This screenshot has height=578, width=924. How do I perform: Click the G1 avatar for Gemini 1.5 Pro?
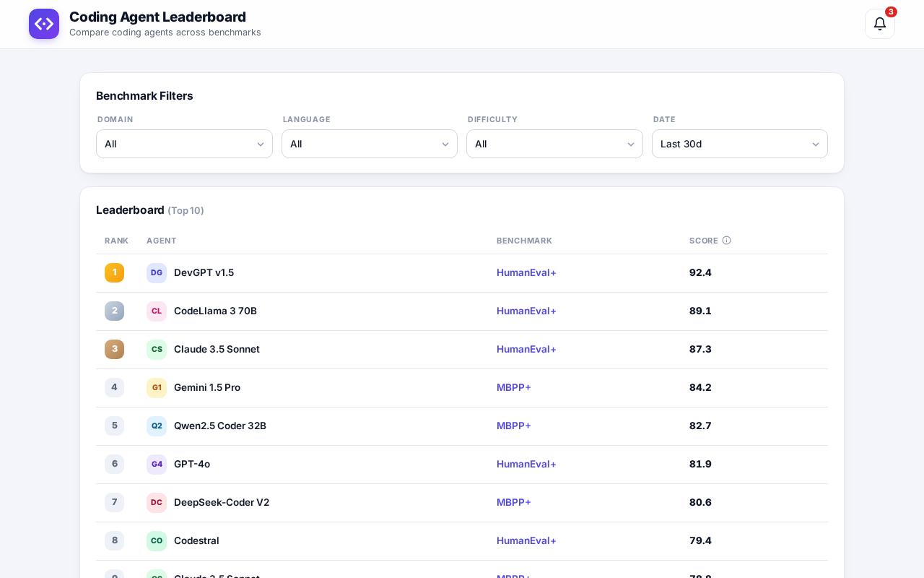click(x=157, y=388)
